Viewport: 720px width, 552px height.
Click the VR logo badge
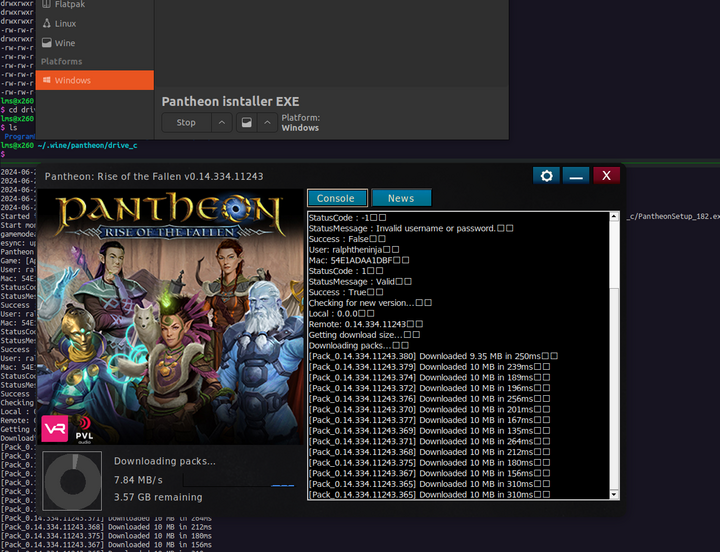click(x=55, y=428)
